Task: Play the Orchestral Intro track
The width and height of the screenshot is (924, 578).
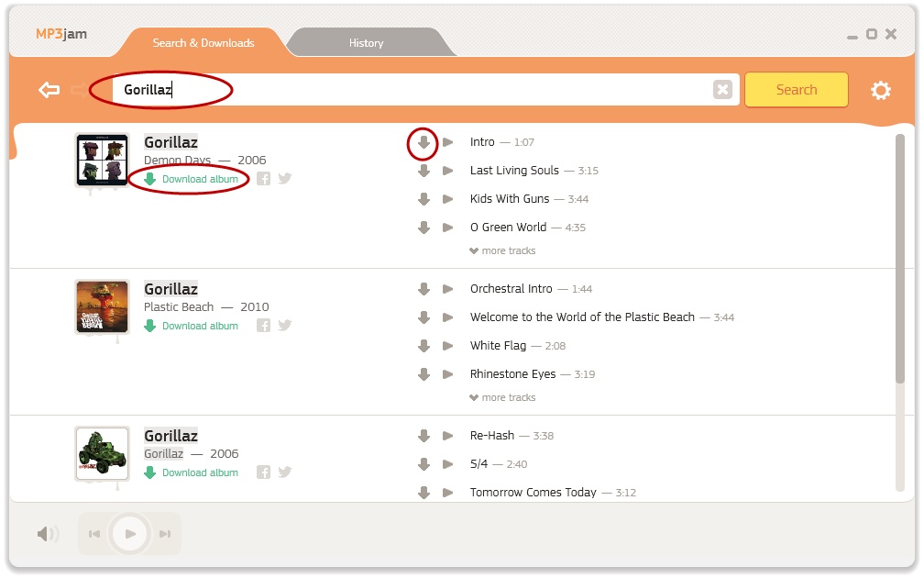Action: (448, 289)
